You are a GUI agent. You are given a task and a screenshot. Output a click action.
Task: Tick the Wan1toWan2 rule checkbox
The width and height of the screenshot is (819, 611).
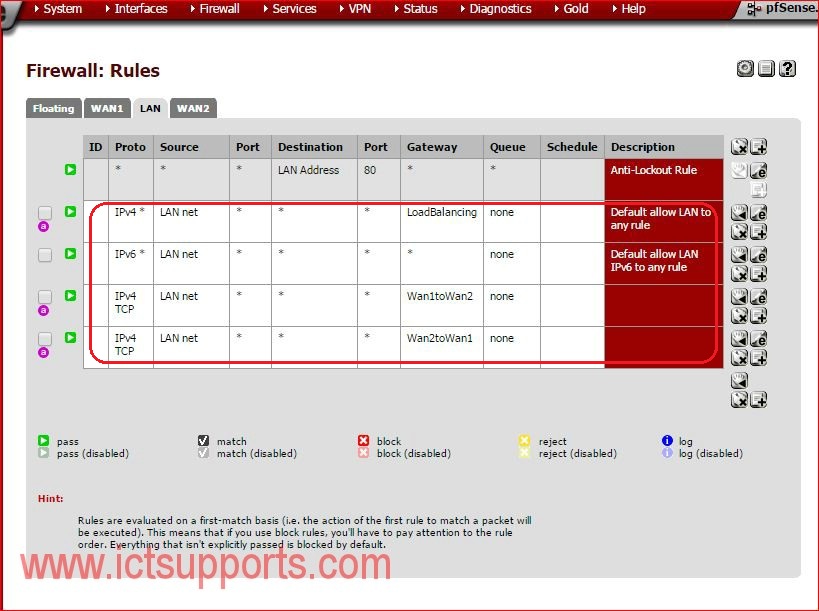[x=45, y=296]
